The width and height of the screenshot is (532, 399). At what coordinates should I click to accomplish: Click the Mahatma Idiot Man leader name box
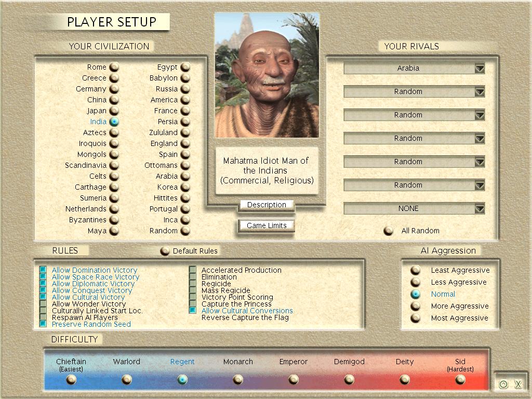pyautogui.click(x=267, y=170)
